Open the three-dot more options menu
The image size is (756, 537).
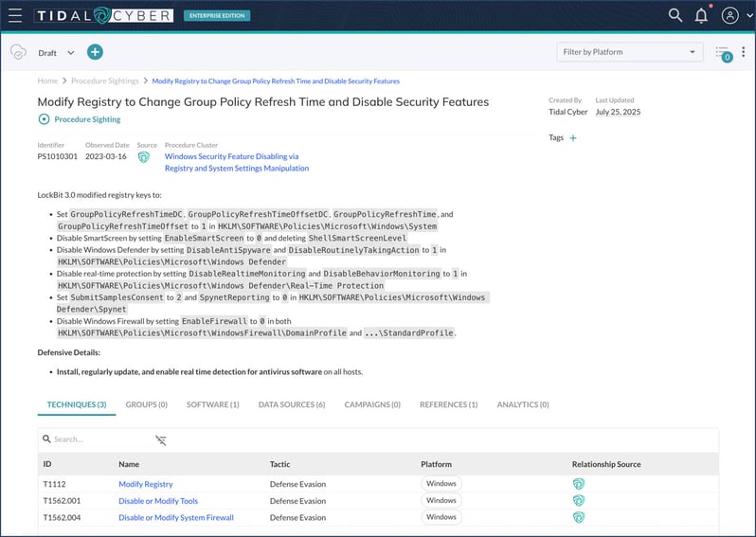coord(743,52)
